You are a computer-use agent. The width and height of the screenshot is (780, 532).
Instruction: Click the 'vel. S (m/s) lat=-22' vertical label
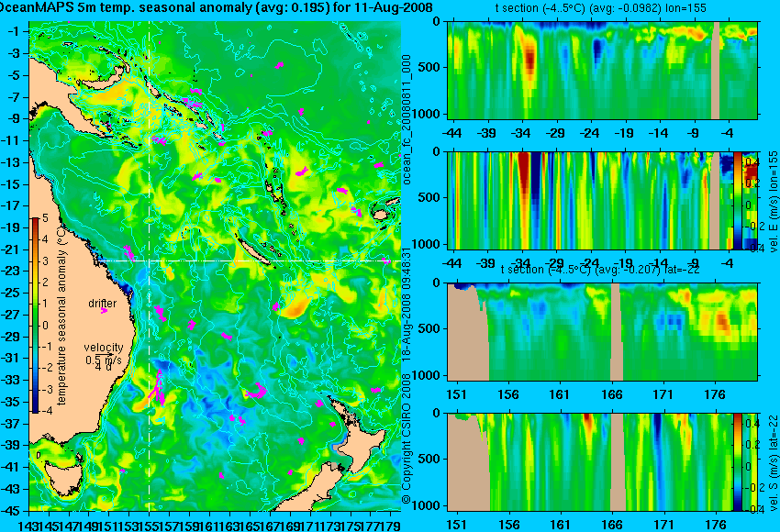(x=773, y=462)
